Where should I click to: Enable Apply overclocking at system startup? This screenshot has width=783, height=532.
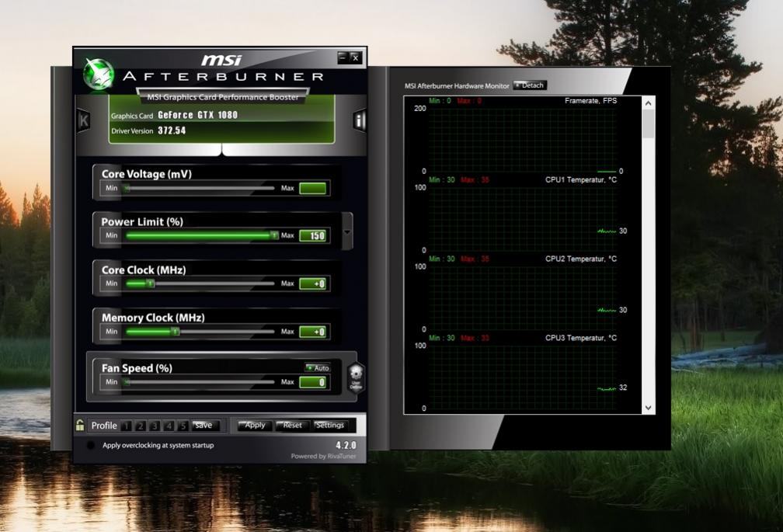(x=90, y=445)
